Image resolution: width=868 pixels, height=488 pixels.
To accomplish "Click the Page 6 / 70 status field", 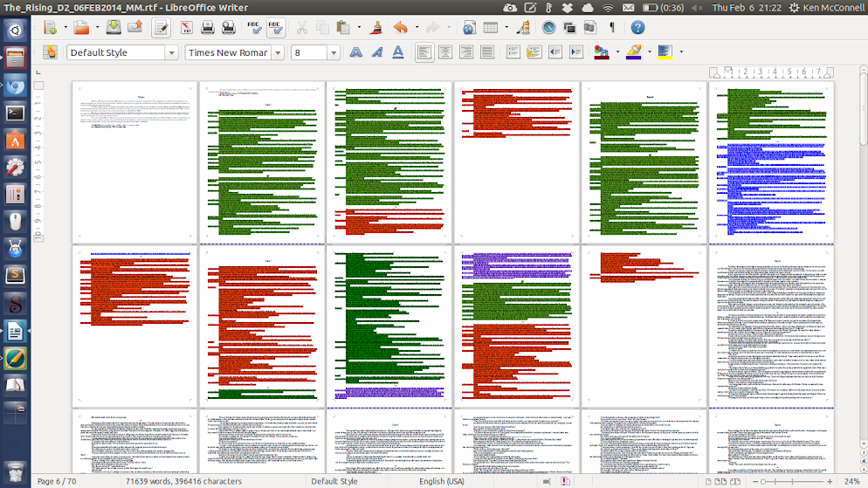I will pyautogui.click(x=57, y=481).
